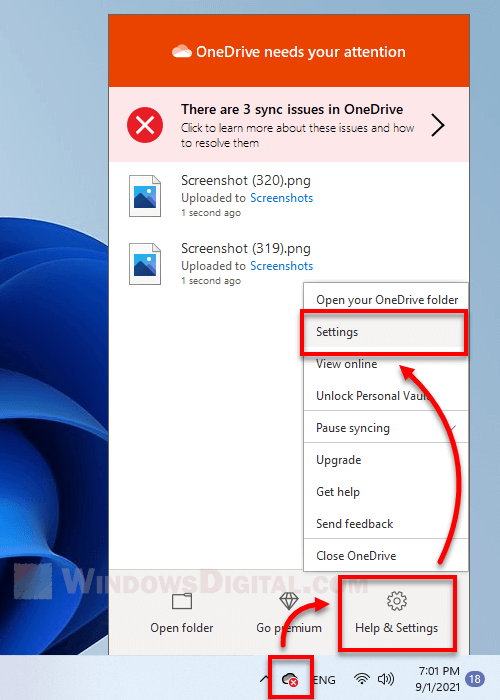The image size is (500, 700).
Task: Follow Screenshots link under Screenshot (320).png
Action: 281,198
